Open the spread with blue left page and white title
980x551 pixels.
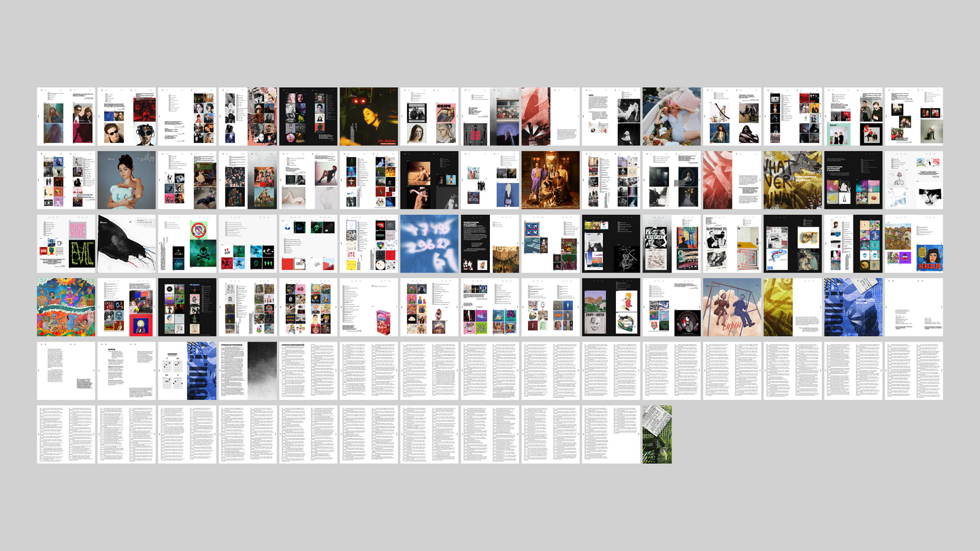coord(853,307)
